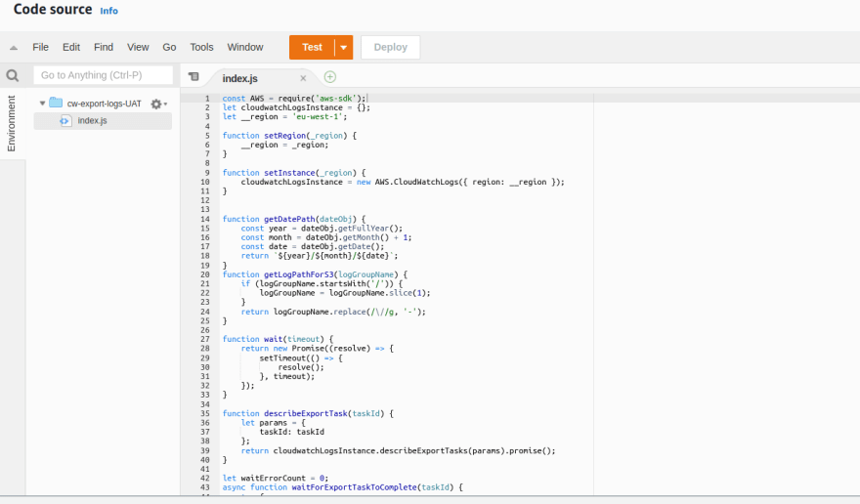Screen dimensions: 860x504
Task: Open the Find menu
Action: (x=104, y=47)
